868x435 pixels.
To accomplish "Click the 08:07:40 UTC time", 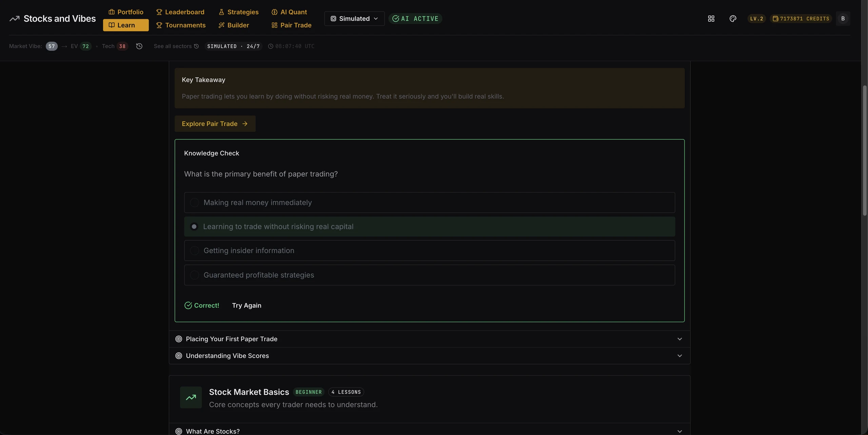I will [295, 46].
